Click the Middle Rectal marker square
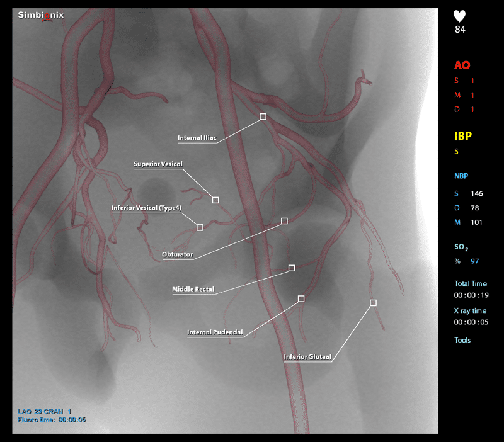 click(292, 268)
